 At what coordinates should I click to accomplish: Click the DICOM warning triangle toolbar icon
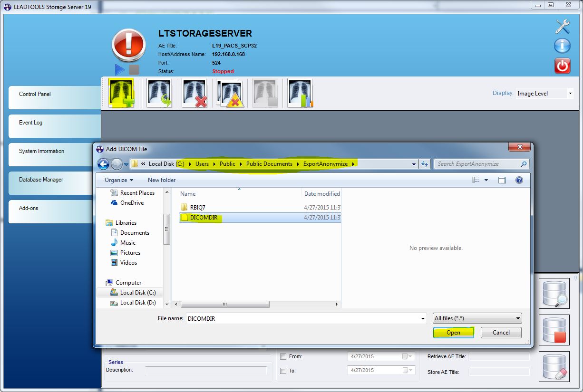[x=230, y=93]
